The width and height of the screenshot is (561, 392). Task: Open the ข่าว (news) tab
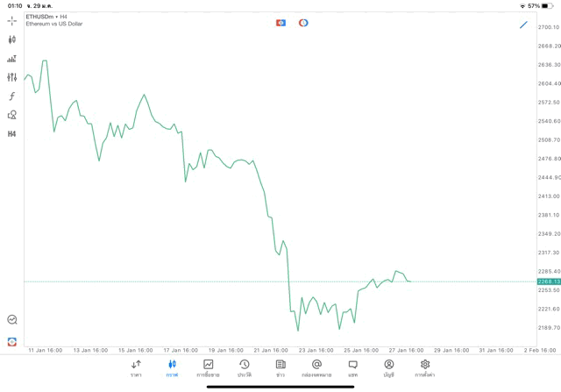[280, 368]
